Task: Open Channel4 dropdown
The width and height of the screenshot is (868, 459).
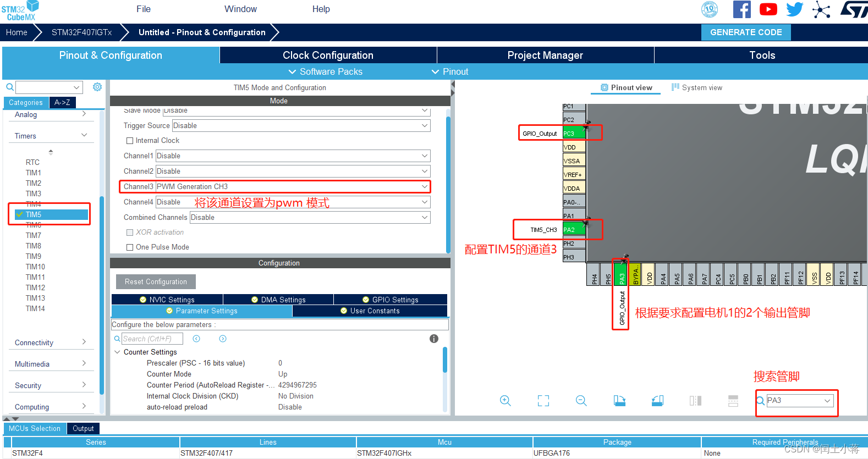Action: point(293,202)
